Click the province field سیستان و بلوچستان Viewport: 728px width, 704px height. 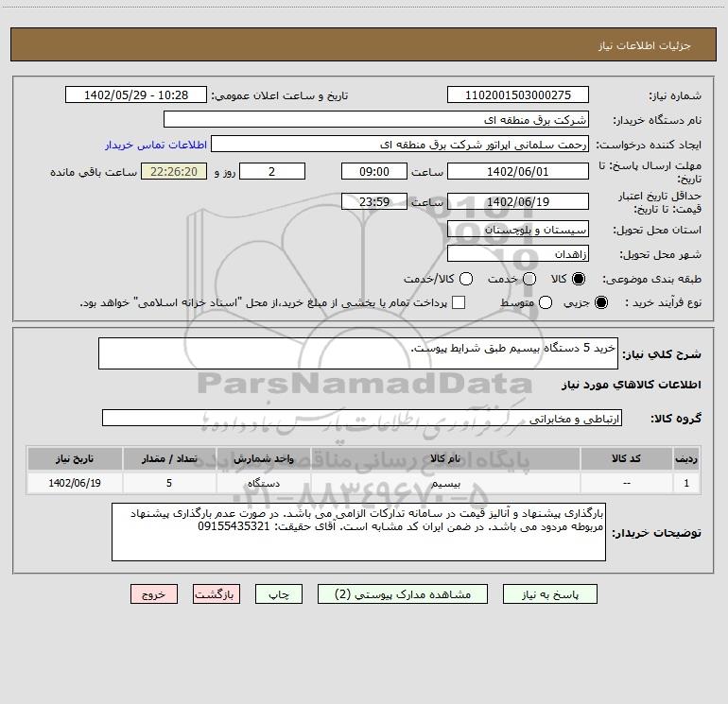tap(518, 229)
